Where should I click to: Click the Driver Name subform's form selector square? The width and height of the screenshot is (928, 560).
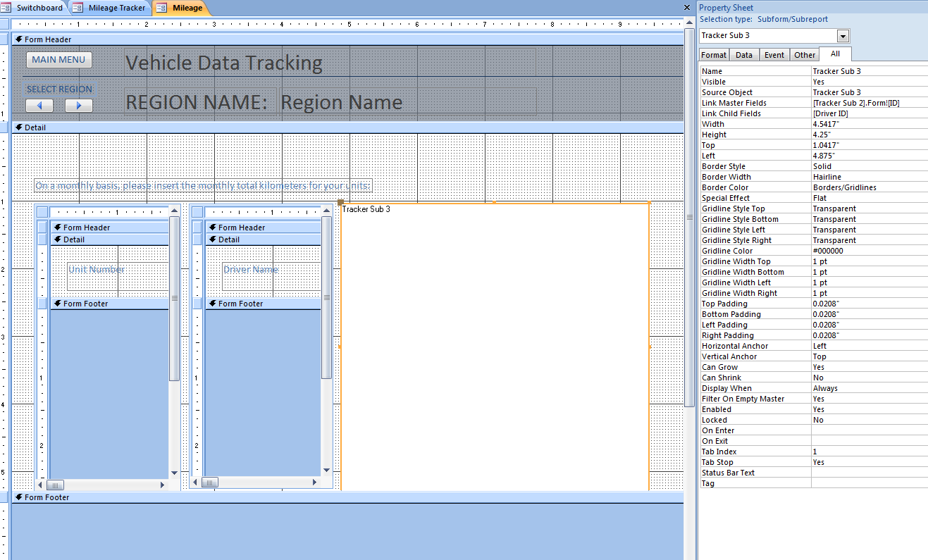pyautogui.click(x=197, y=212)
